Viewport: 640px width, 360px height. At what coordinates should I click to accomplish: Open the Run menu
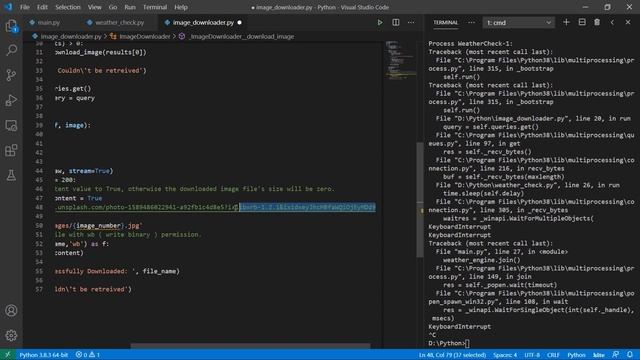coord(130,7)
